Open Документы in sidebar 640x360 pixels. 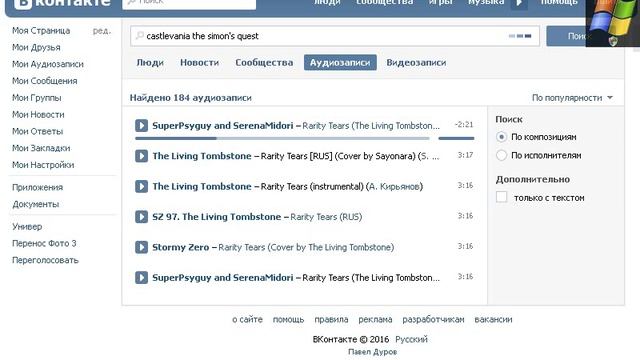point(36,204)
